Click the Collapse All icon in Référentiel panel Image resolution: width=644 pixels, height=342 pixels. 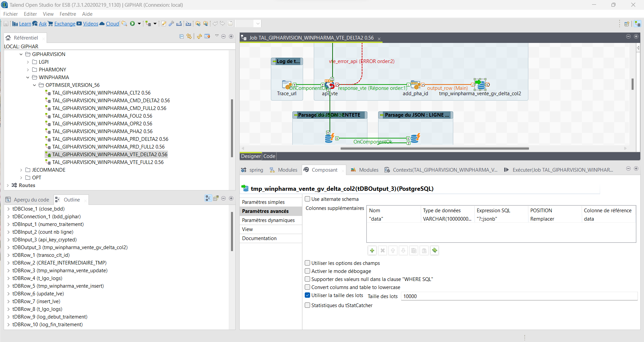tap(181, 37)
